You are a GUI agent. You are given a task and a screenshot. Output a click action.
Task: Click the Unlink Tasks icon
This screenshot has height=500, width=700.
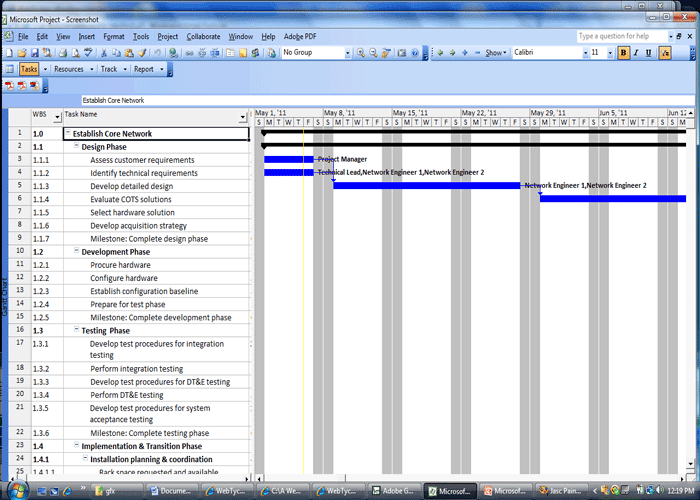(x=202, y=53)
